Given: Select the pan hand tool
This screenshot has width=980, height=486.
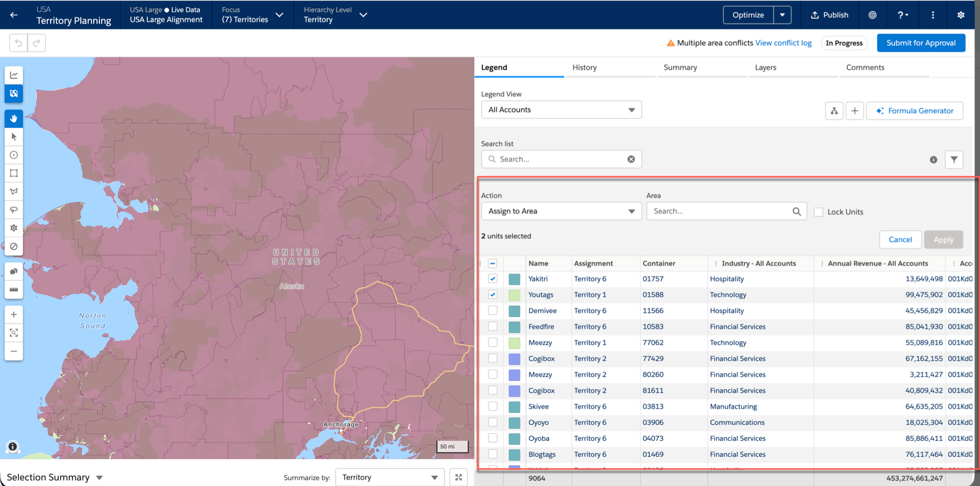Looking at the screenshot, I should (14, 118).
